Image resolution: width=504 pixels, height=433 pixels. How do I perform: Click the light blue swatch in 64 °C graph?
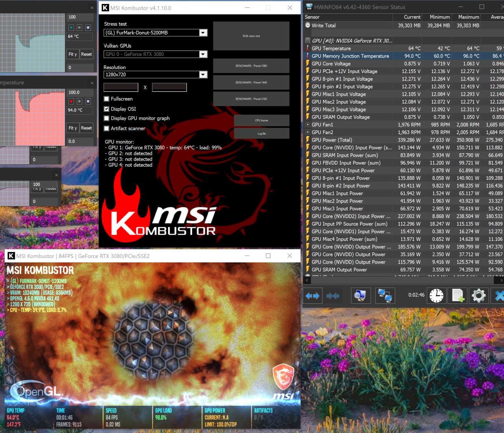click(x=88, y=28)
